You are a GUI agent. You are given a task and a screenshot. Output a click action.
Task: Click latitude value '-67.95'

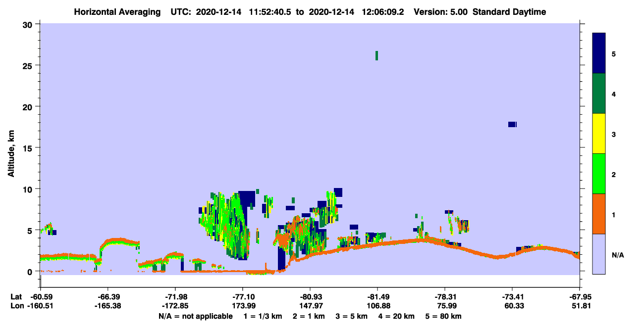point(580,297)
